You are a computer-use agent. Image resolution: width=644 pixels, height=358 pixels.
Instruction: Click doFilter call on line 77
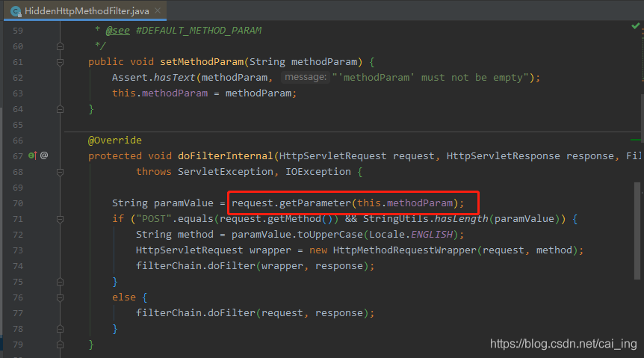[232, 313]
